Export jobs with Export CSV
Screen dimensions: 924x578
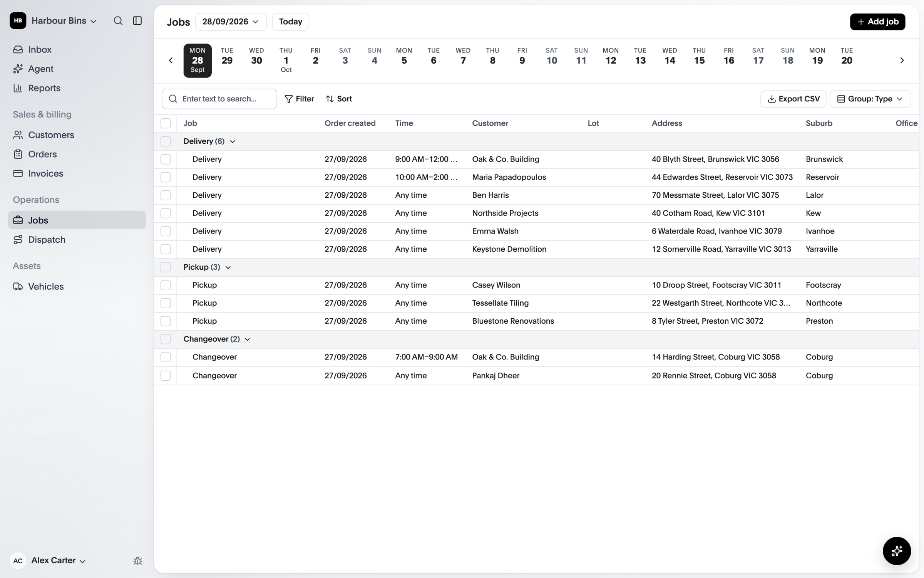click(x=793, y=99)
